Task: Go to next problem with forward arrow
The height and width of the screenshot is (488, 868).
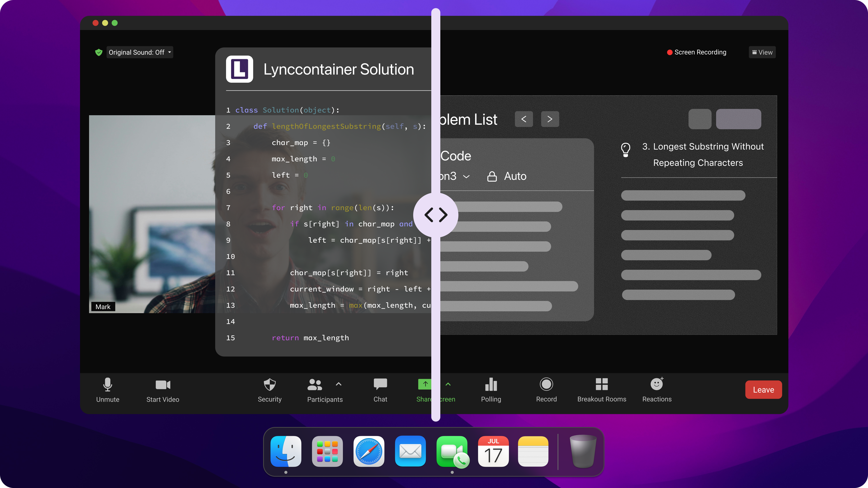Action: coord(550,119)
